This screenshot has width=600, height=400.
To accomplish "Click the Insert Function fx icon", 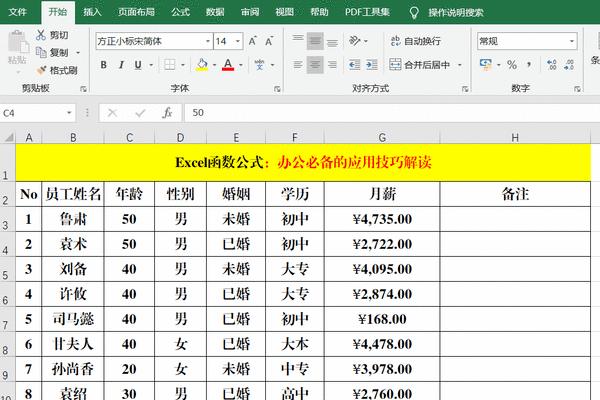I will click(x=167, y=113).
